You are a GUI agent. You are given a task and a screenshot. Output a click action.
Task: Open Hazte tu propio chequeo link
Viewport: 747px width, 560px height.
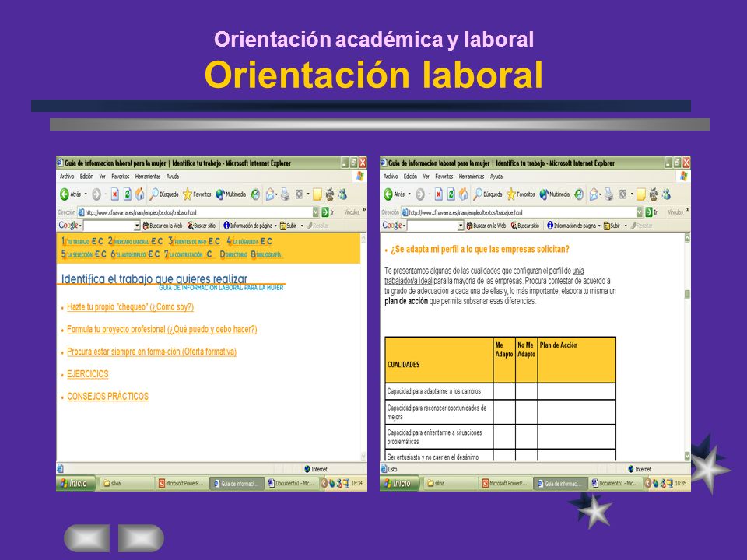click(130, 307)
